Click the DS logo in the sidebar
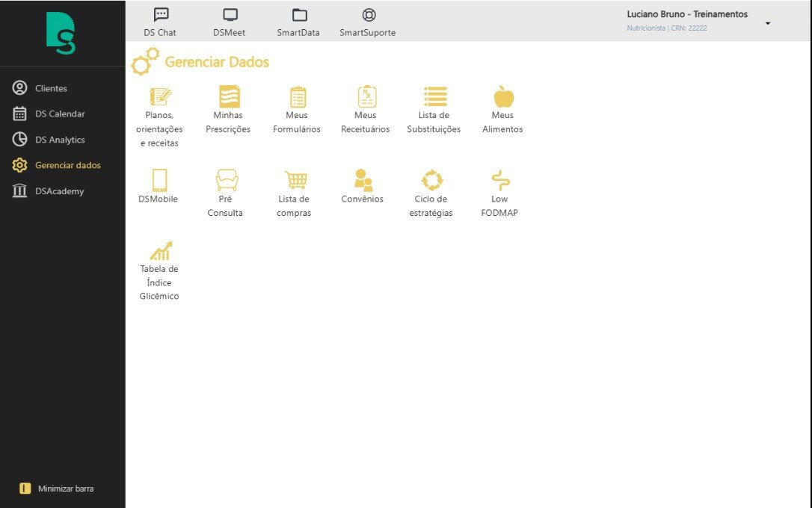The height and width of the screenshot is (508, 812). pos(61,33)
